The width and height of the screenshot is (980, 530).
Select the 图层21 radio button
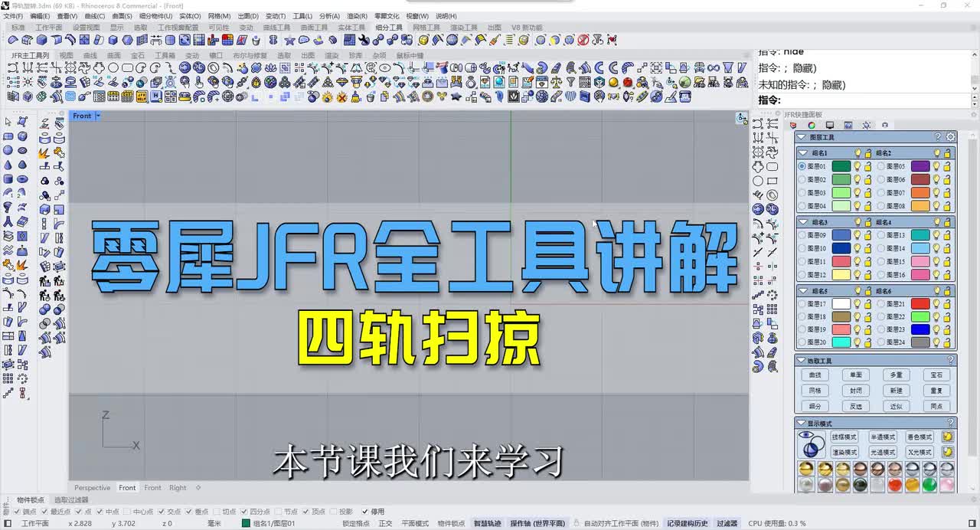pos(880,304)
